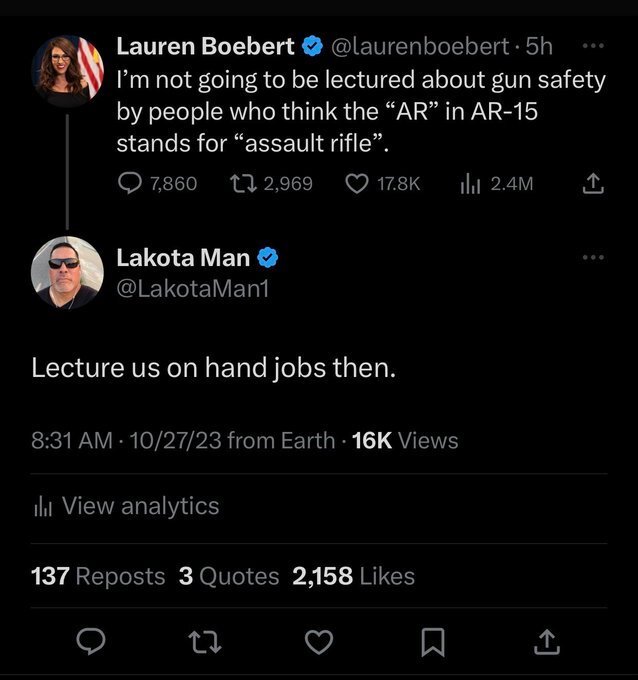Open View analytics
The image size is (638, 680).
pyautogui.click(x=126, y=506)
